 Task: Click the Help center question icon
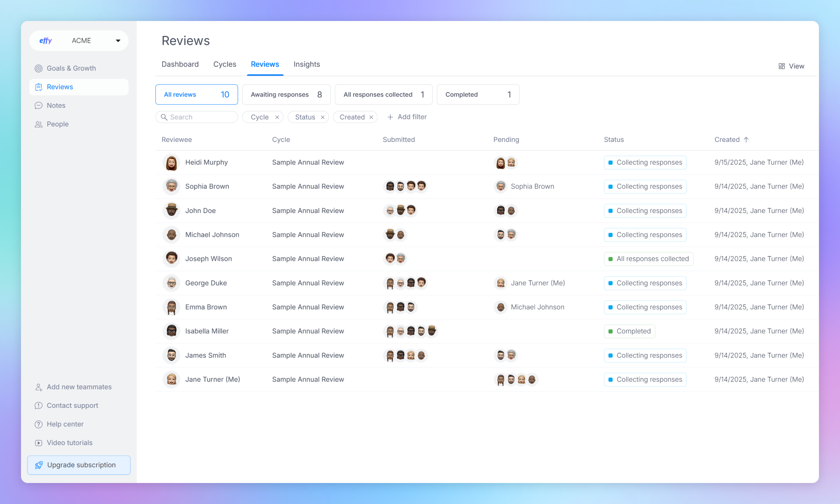(x=39, y=424)
